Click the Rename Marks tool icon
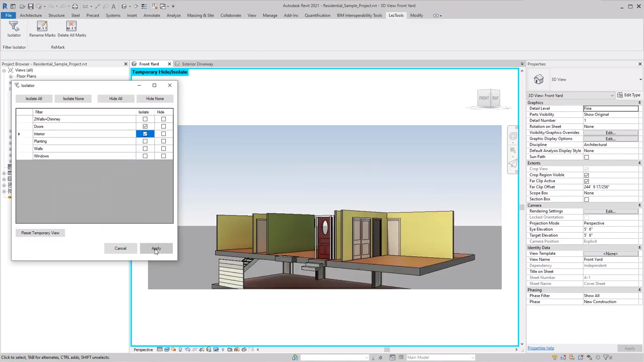The width and height of the screenshot is (644, 362). tap(42, 26)
